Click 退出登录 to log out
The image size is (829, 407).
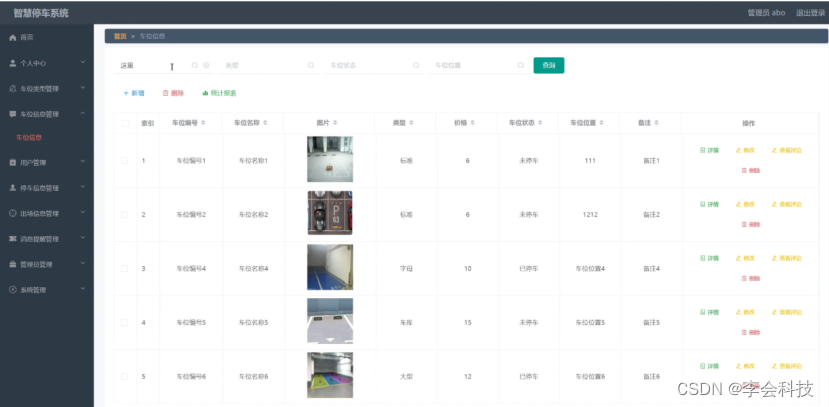point(810,13)
